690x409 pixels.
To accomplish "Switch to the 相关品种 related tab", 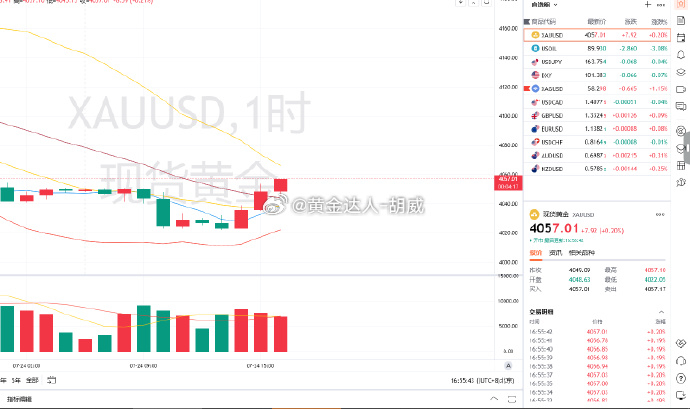I will click(581, 253).
